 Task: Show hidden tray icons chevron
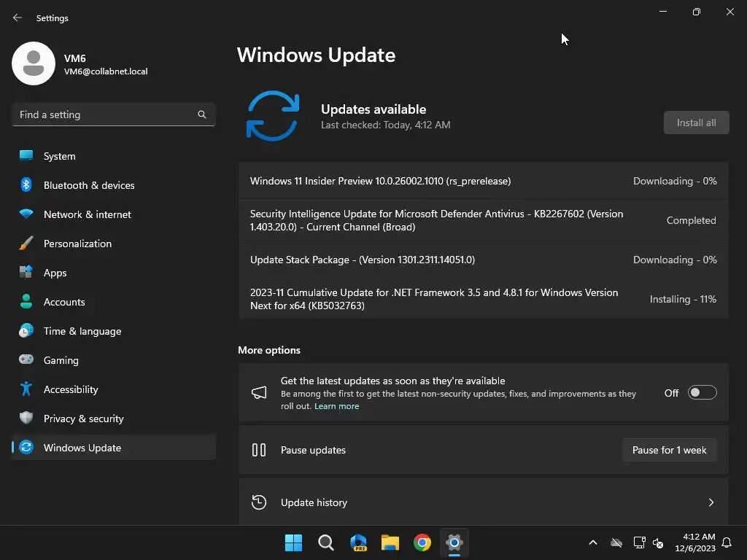point(593,542)
